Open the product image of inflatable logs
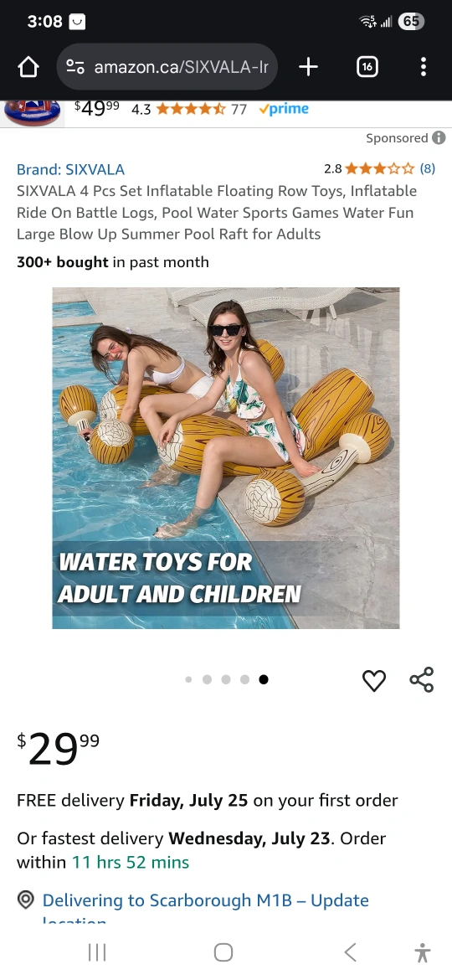Image resolution: width=452 pixels, height=980 pixels. pos(226,458)
